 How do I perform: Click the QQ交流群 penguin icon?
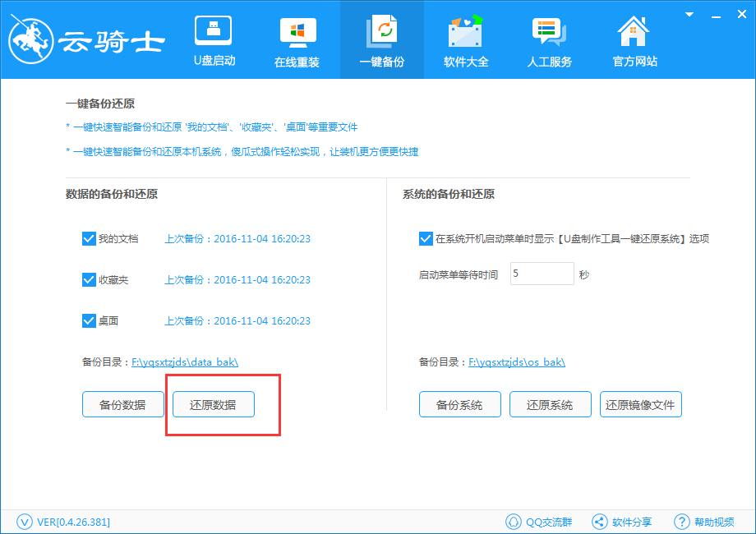[514, 522]
